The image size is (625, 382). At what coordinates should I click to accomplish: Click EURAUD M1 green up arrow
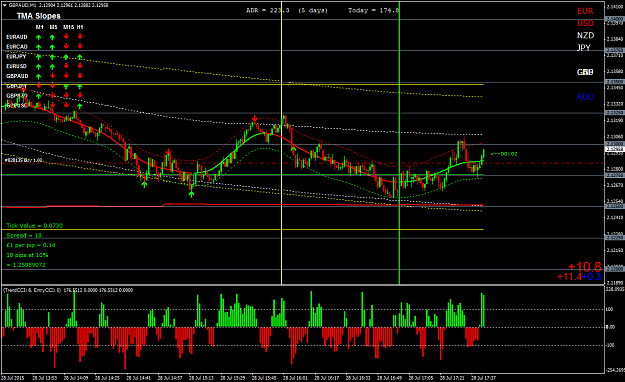(x=39, y=37)
